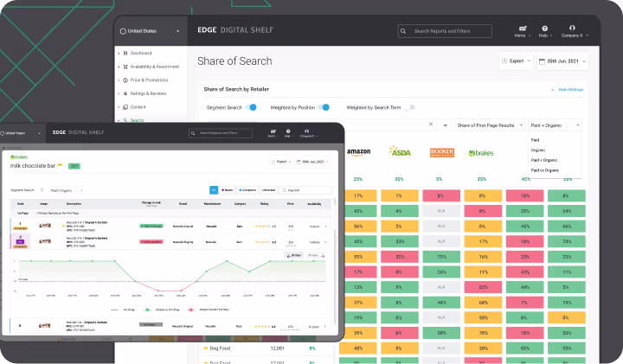
Task: Click the Price column header
Action: click(x=291, y=204)
